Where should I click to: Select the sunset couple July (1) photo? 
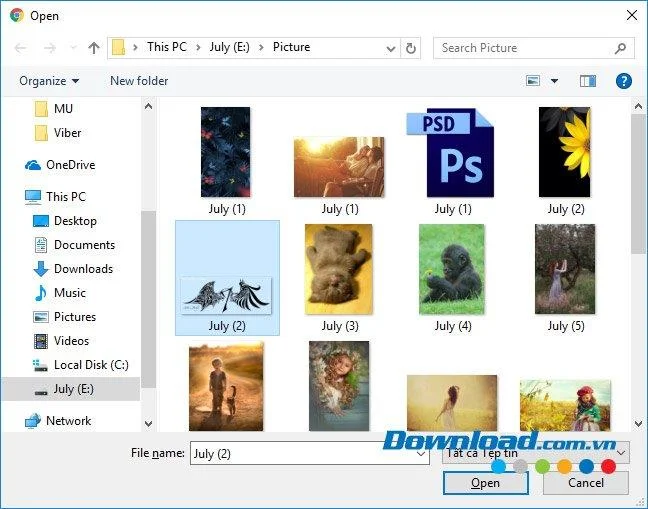[339, 167]
